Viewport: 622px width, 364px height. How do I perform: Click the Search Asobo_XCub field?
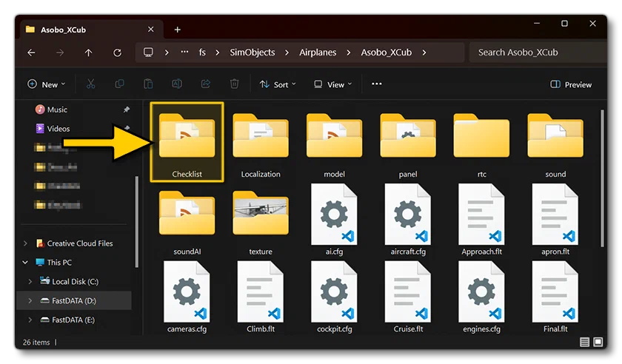pyautogui.click(x=538, y=53)
